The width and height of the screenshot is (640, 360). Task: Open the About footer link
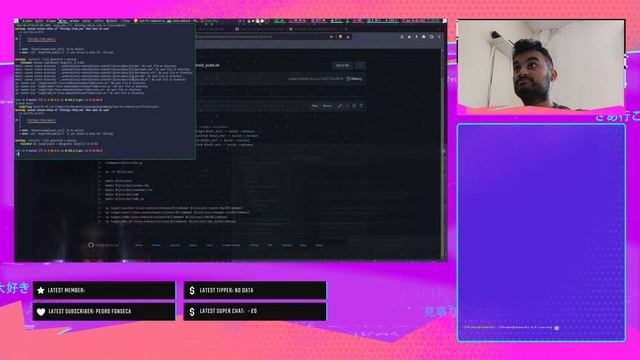(x=319, y=245)
